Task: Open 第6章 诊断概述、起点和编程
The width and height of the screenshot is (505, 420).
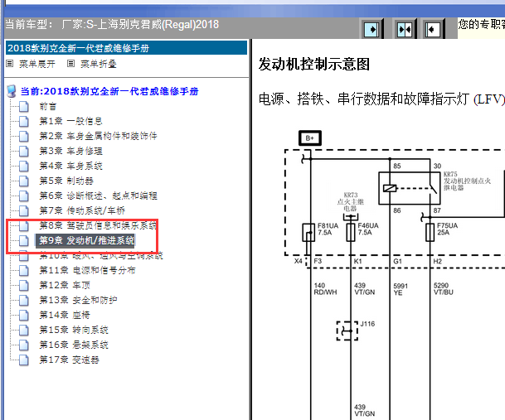Action: (98, 196)
